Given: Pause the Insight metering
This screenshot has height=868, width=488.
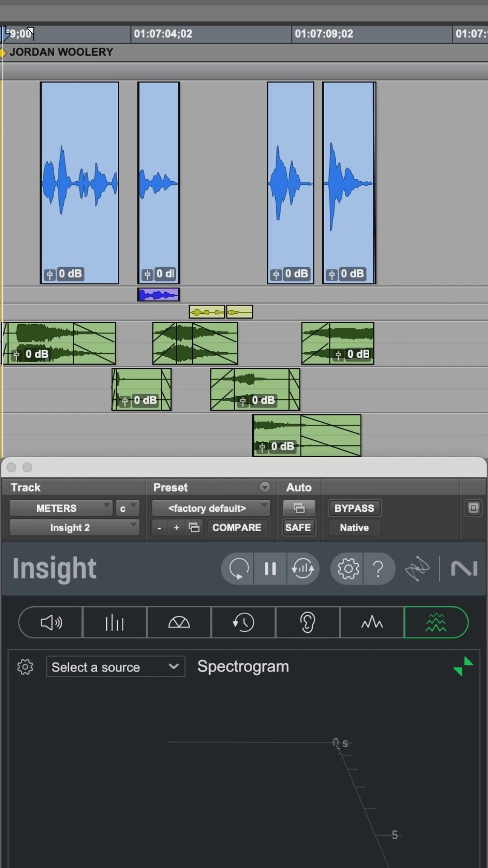Looking at the screenshot, I should click(x=270, y=569).
